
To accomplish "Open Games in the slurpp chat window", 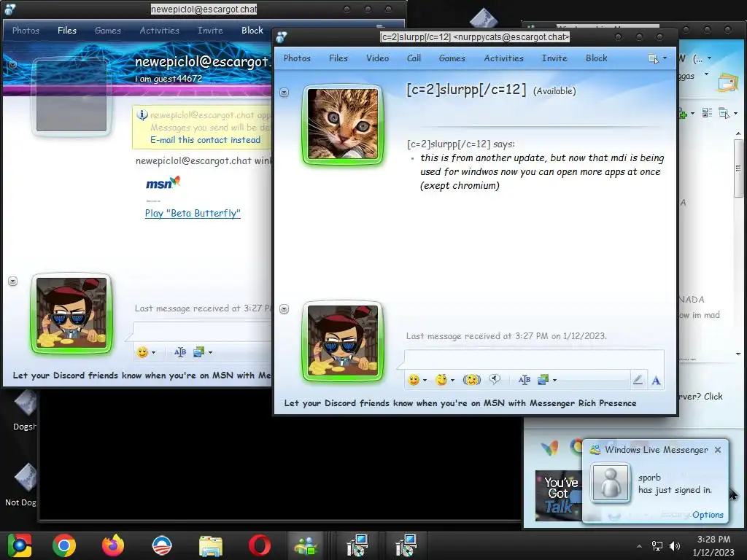I will click(452, 58).
